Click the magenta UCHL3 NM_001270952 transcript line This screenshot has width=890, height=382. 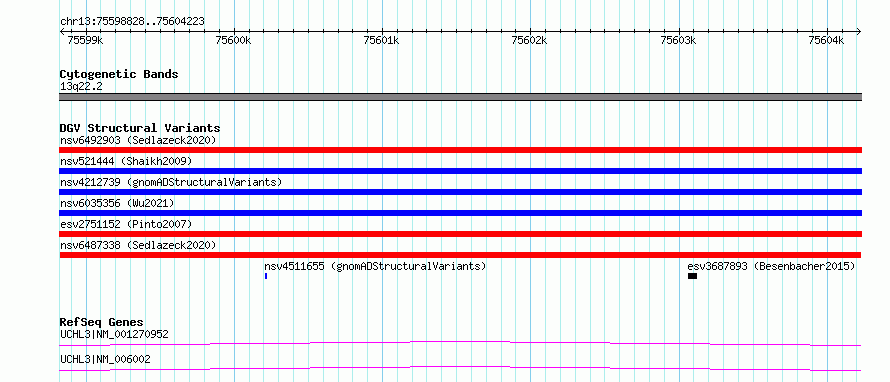(460, 343)
